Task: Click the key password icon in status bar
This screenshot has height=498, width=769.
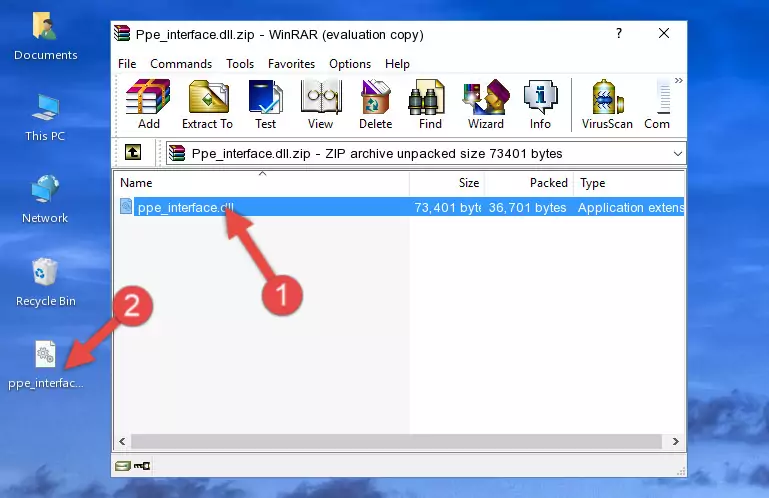Action: 142,466
